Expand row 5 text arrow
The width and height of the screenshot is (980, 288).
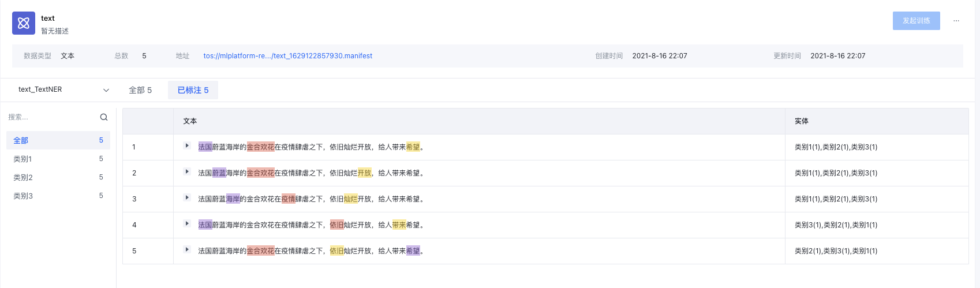coord(186,250)
